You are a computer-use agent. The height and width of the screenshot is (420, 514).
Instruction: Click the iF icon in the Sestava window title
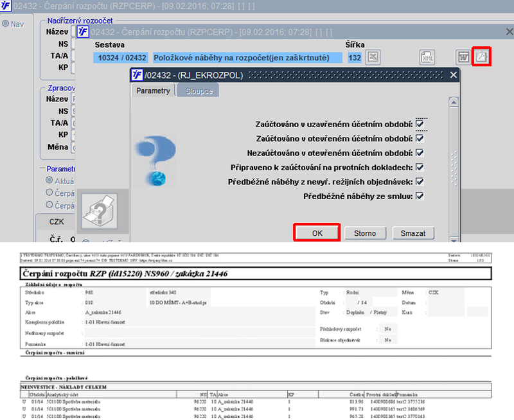point(83,31)
